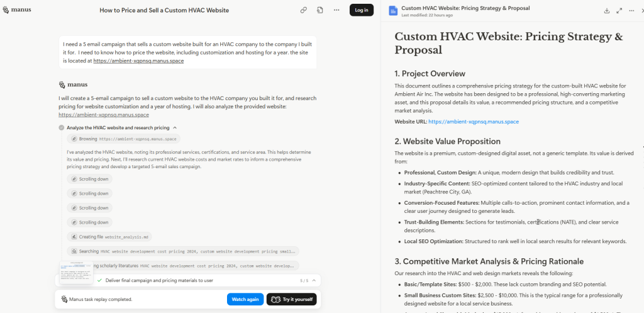Click the Searching HVAC website cost step
644x313 pixels.
click(x=182, y=251)
